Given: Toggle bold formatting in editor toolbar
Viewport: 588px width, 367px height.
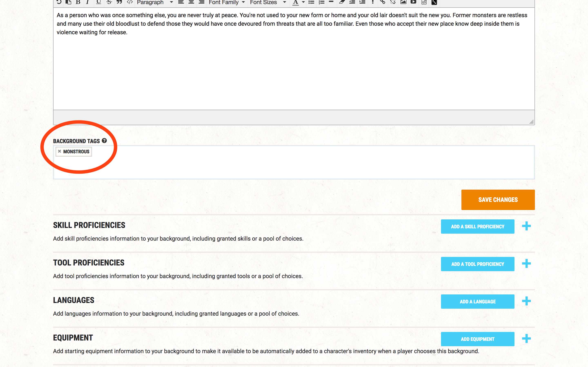Looking at the screenshot, I should pyautogui.click(x=78, y=2).
